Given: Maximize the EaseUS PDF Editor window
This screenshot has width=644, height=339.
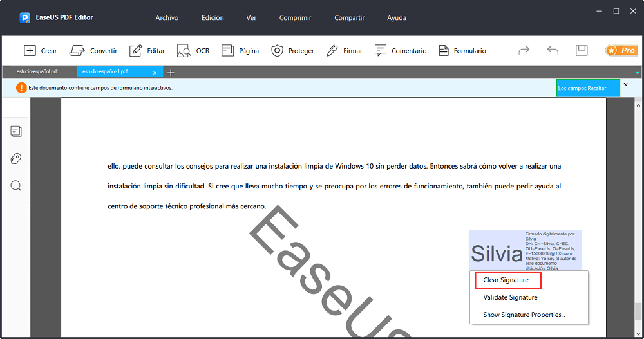Looking at the screenshot, I should pyautogui.click(x=616, y=11).
